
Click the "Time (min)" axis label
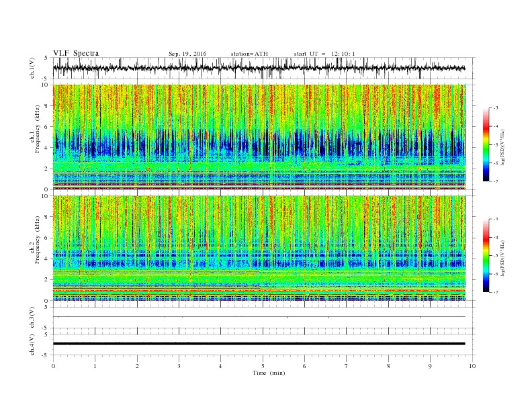coord(269,373)
